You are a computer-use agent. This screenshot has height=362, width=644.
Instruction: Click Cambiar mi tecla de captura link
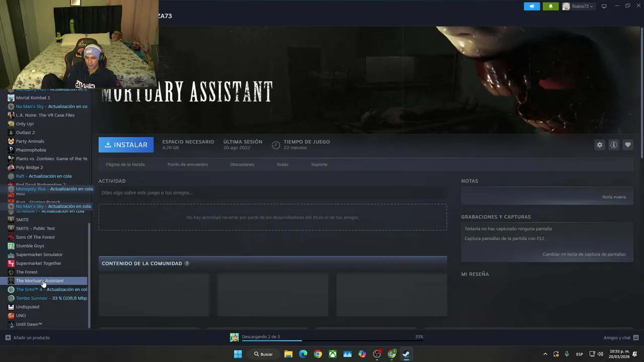click(x=584, y=254)
